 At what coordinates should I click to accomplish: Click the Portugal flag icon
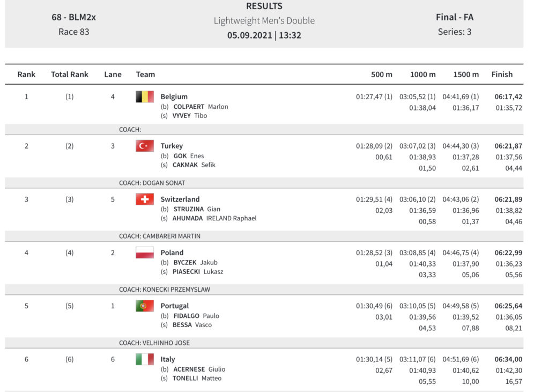(145, 306)
